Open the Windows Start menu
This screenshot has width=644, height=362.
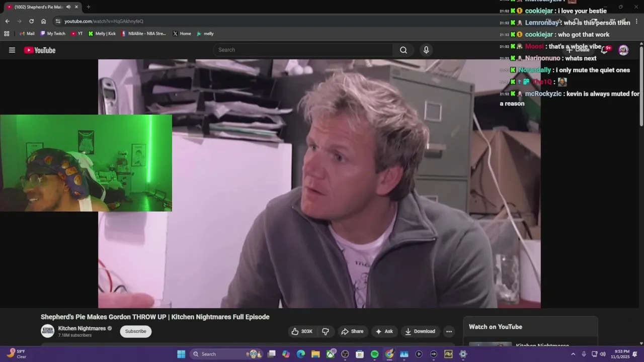coord(181,354)
